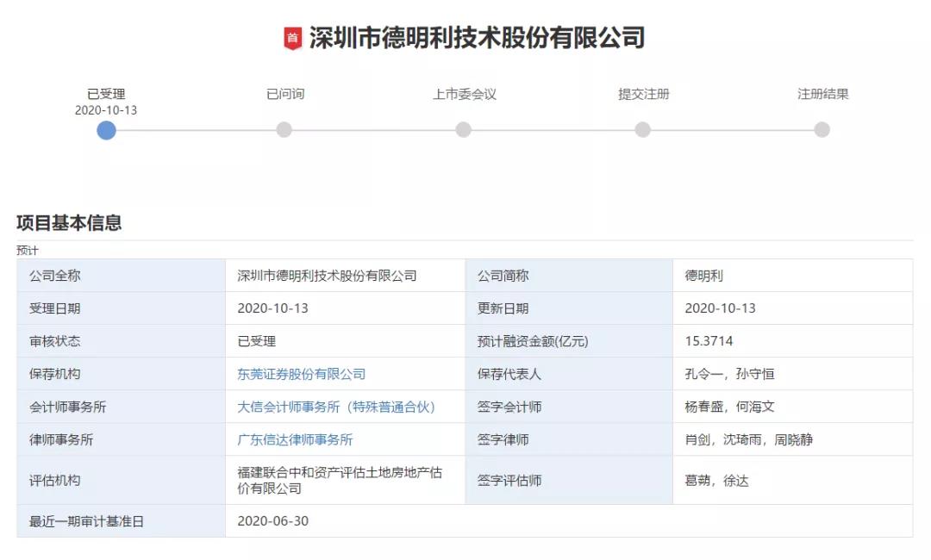
Task: Click the 提交注册 progress dot
Action: [641, 131]
